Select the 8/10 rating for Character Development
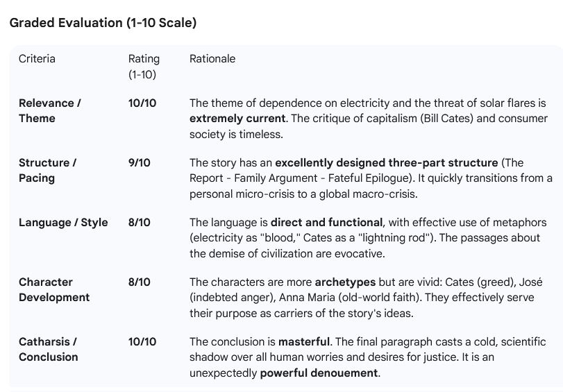Image resolution: width=563 pixels, height=392 pixels. coord(140,282)
